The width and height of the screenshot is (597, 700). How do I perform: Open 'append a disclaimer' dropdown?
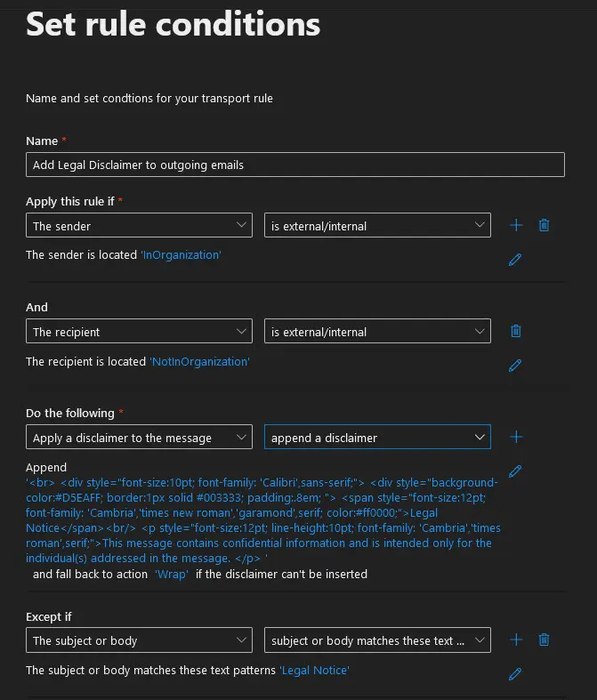point(377,438)
